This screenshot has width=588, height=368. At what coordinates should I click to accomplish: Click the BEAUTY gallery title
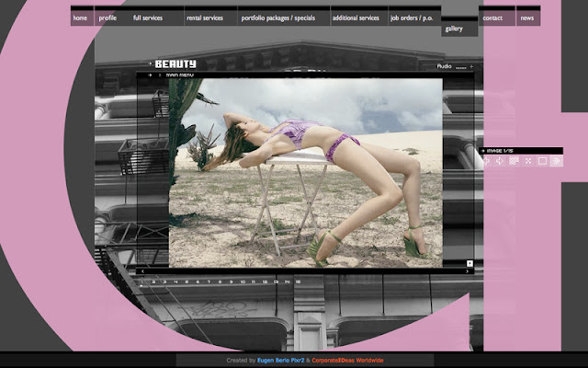[x=175, y=64]
